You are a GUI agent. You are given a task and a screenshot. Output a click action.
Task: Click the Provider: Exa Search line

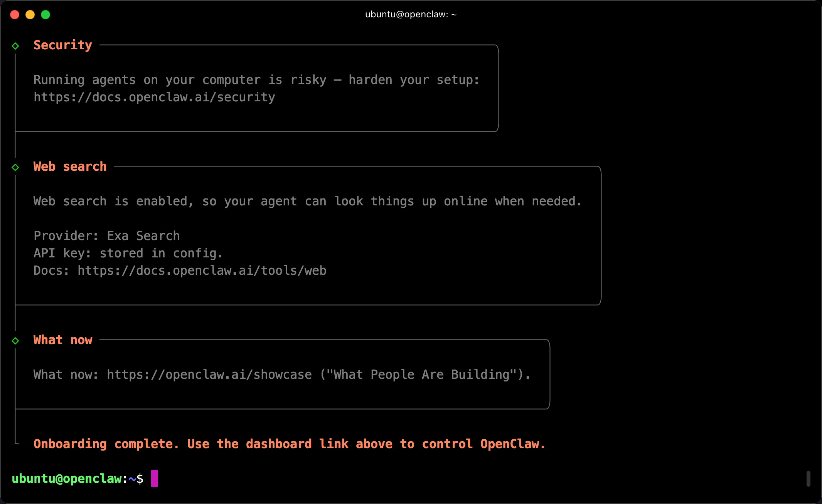pyautogui.click(x=107, y=236)
